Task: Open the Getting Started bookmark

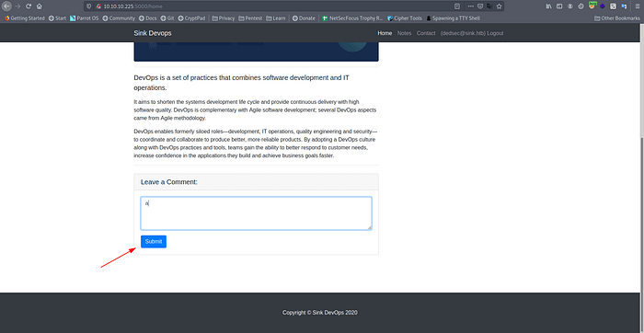Action: (24, 18)
